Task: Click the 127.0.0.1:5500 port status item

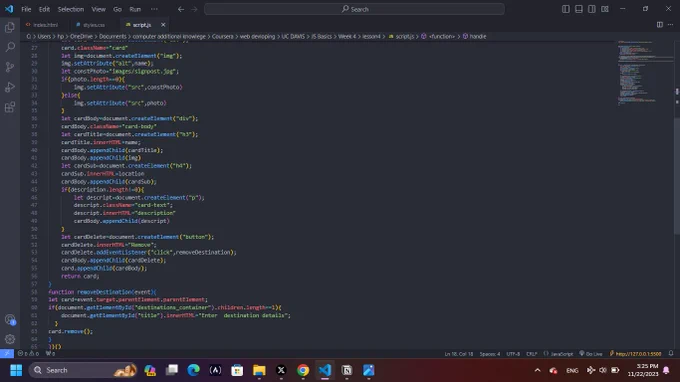Action: point(635,354)
